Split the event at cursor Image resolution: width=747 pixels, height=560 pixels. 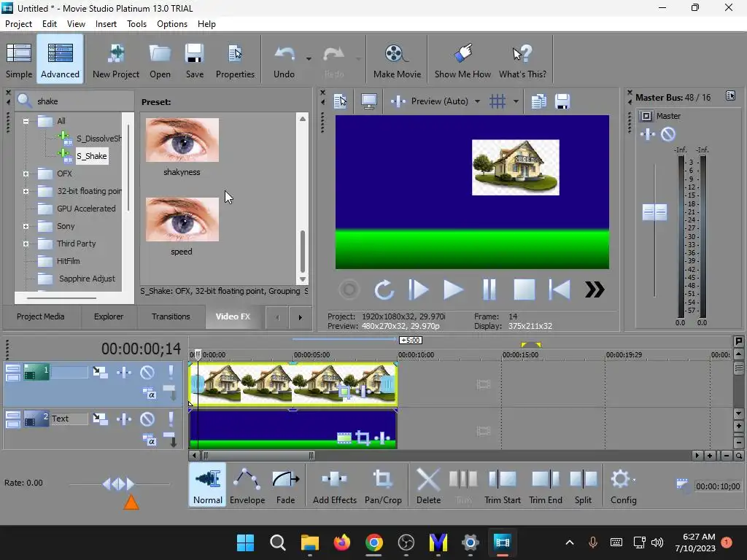pyautogui.click(x=583, y=486)
